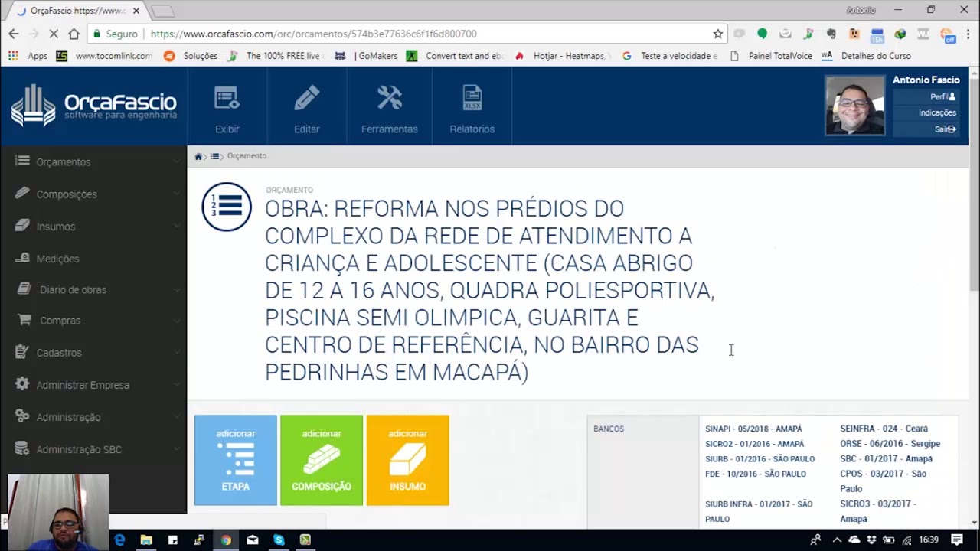Expand the Orçamentos sidebar chevron
Screen dimensions: 980x551
tap(177, 161)
